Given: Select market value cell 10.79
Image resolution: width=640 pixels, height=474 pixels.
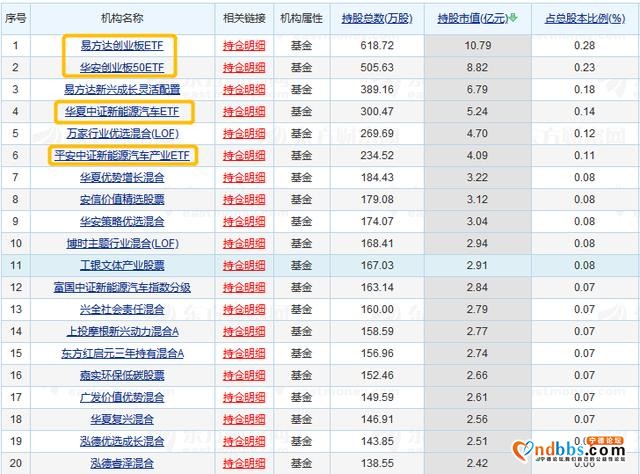Looking at the screenshot, I should 478,45.
